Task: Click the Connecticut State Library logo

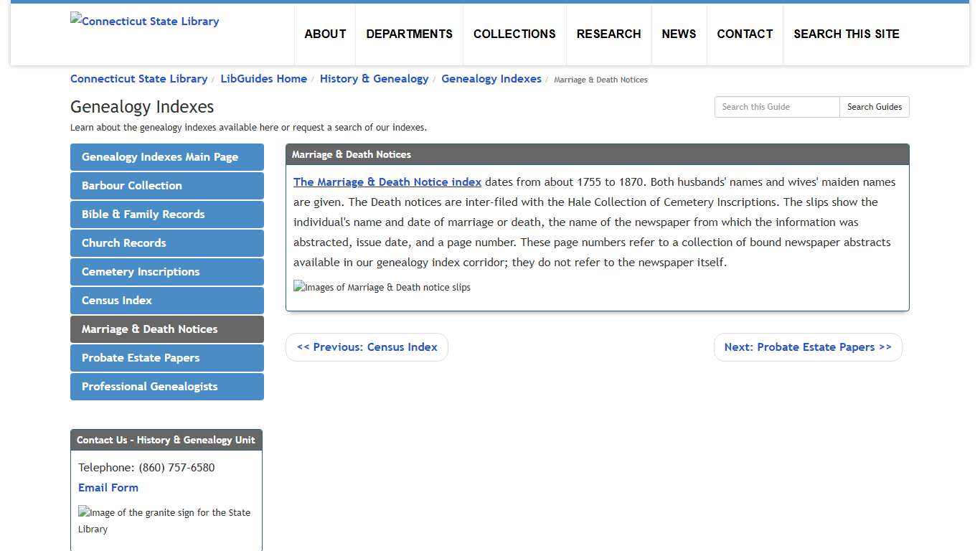Action: 144,21
